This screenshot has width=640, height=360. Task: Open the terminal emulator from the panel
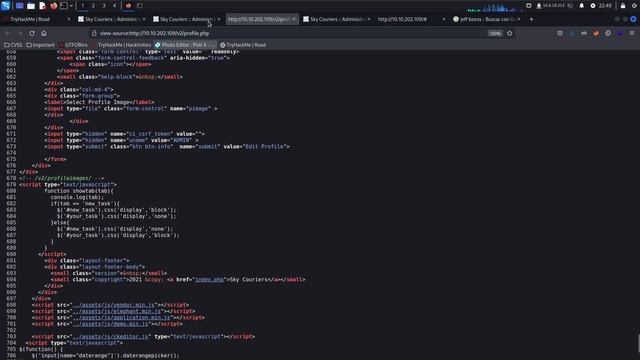point(64,6)
